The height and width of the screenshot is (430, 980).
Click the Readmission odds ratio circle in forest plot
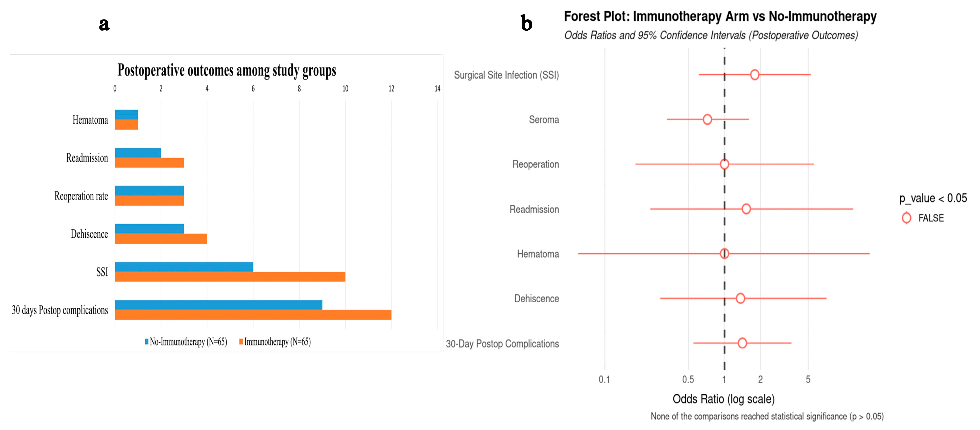746,209
